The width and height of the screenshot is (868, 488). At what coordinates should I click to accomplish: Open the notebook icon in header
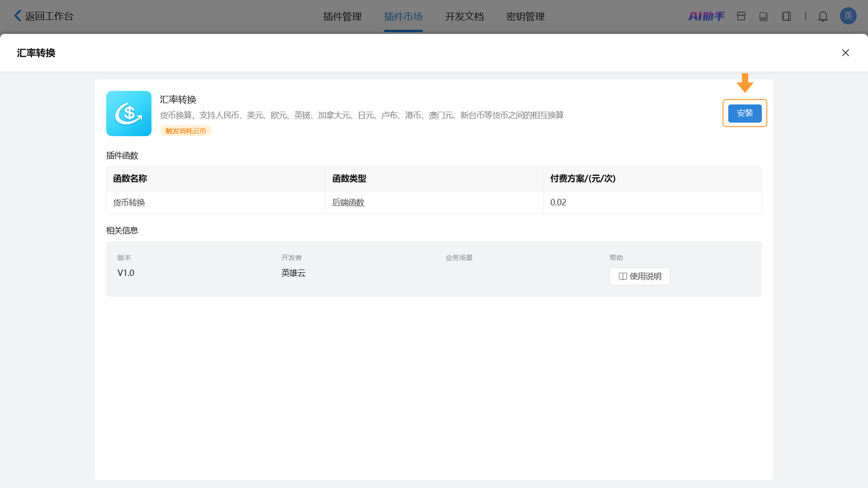(786, 16)
